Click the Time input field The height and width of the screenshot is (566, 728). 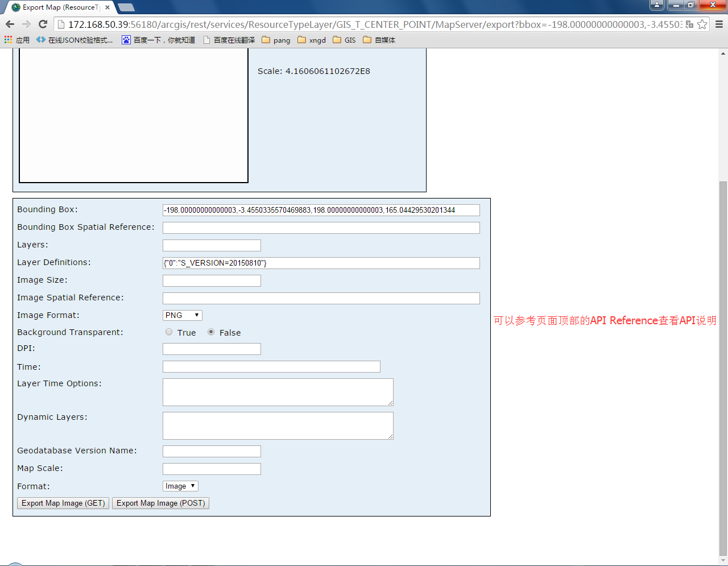271,366
